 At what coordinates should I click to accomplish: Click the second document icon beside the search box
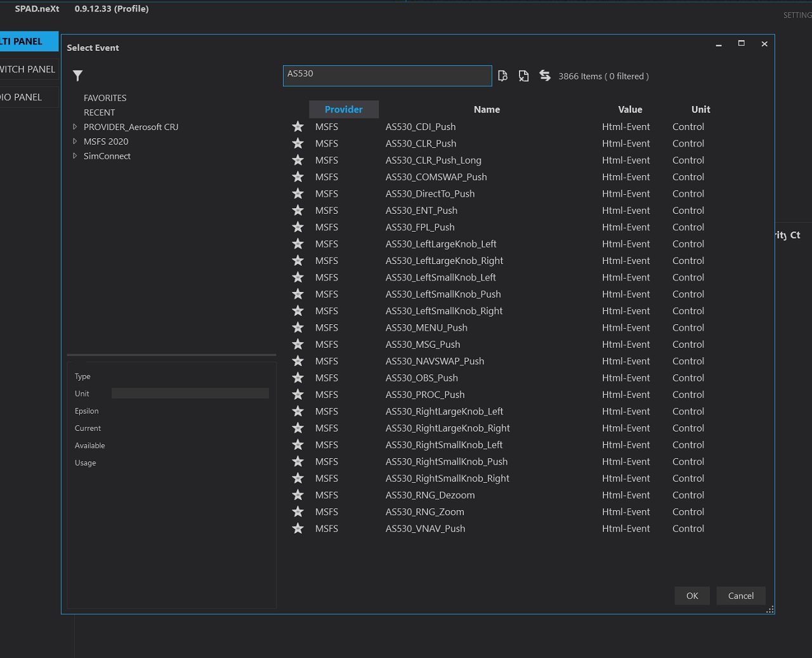pyautogui.click(x=523, y=76)
